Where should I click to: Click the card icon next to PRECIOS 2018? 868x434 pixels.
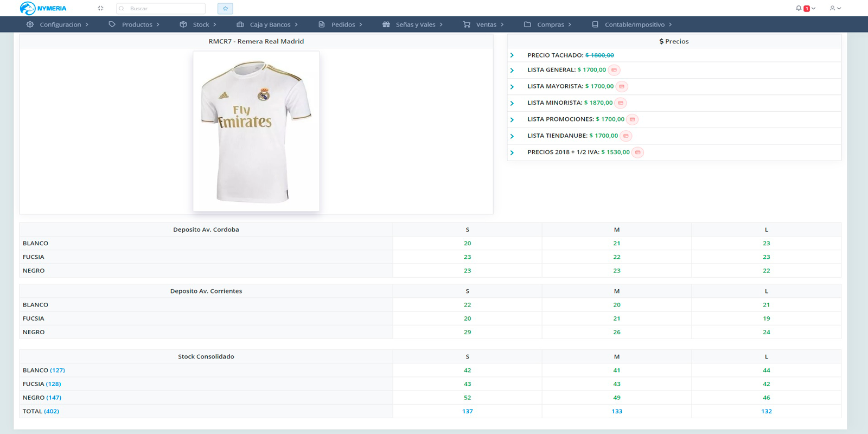[x=638, y=152]
